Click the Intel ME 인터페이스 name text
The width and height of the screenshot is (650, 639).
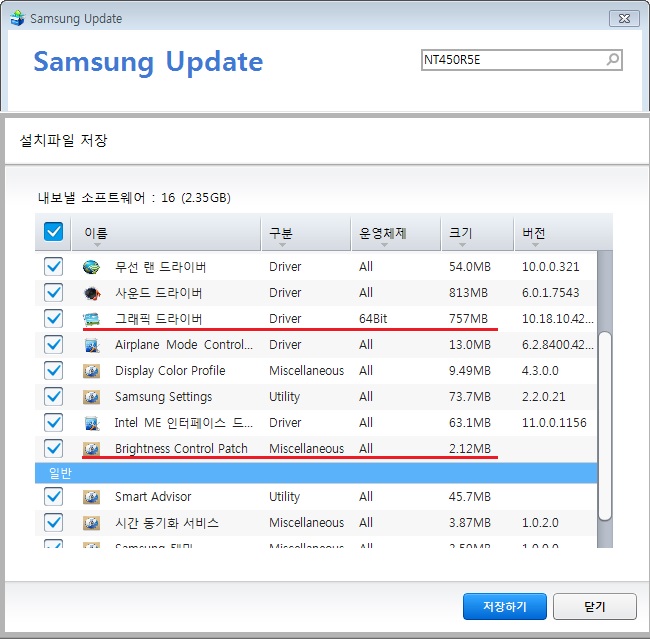[x=184, y=423]
